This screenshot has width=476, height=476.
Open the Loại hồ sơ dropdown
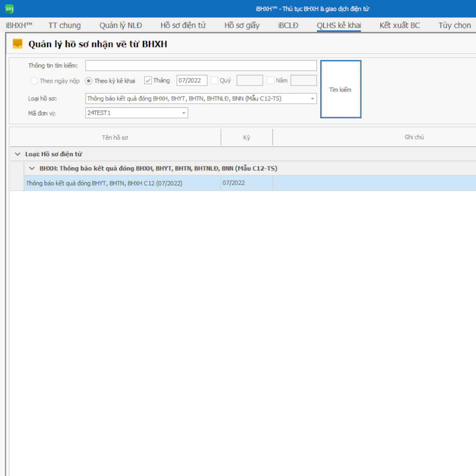(312, 99)
